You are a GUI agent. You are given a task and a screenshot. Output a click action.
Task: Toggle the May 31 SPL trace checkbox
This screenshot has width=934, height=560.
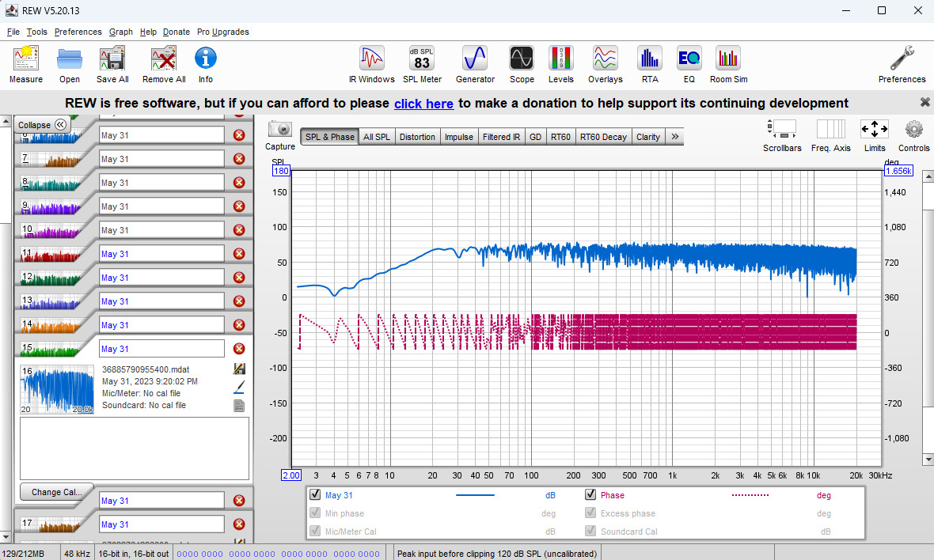[315, 494]
